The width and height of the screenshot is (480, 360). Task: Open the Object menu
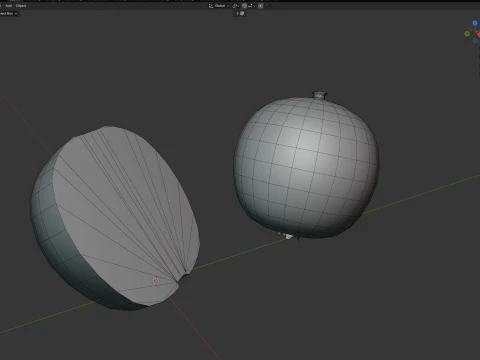coord(21,6)
